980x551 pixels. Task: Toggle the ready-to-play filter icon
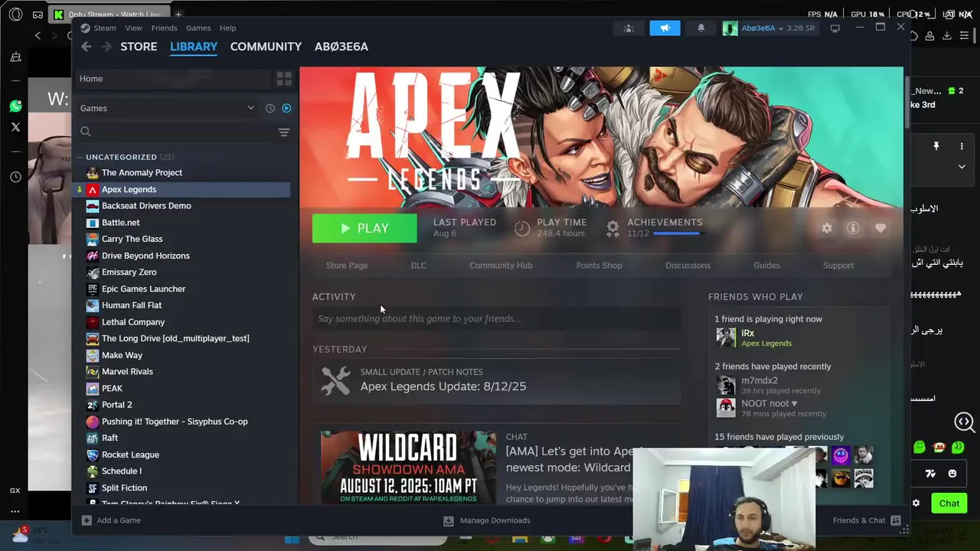pyautogui.click(x=286, y=109)
